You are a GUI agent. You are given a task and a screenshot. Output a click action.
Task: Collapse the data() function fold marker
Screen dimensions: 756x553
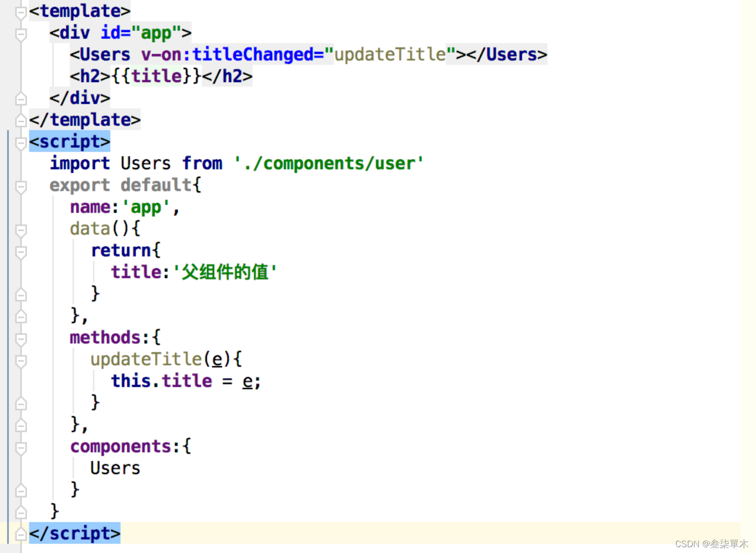(21, 230)
